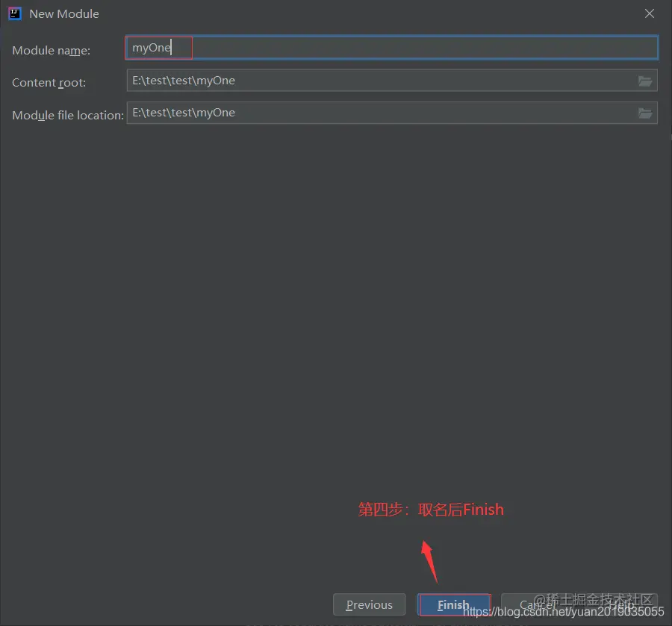Browse for the Content root folder

point(645,81)
